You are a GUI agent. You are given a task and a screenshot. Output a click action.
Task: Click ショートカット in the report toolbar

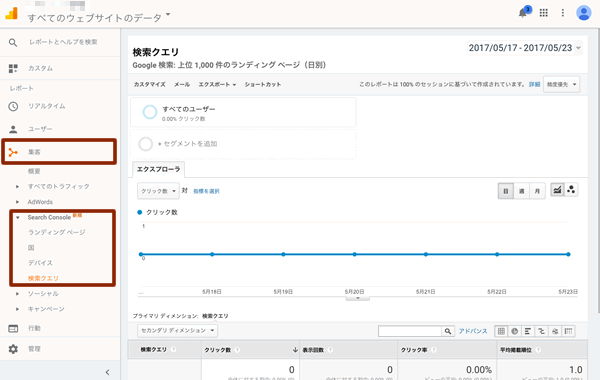click(x=263, y=85)
